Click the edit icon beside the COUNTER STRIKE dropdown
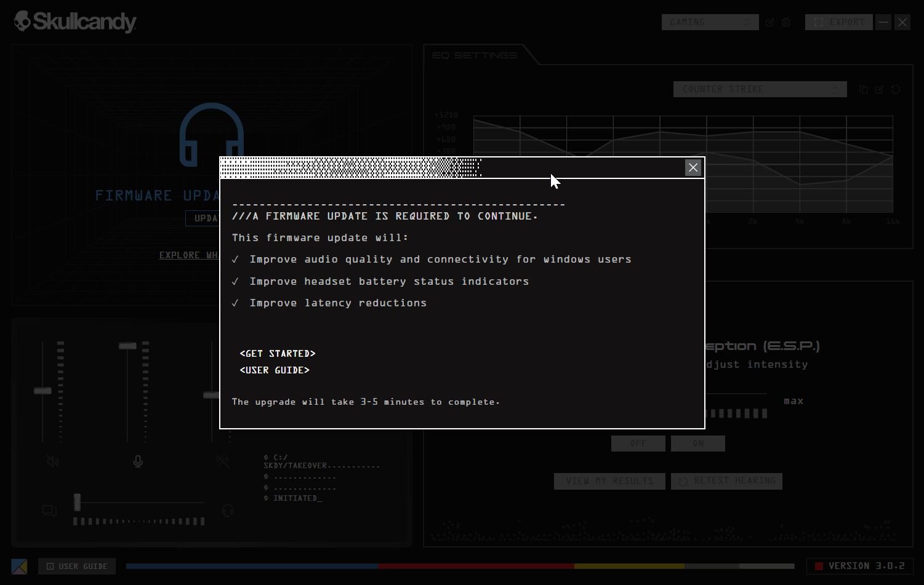 [879, 89]
